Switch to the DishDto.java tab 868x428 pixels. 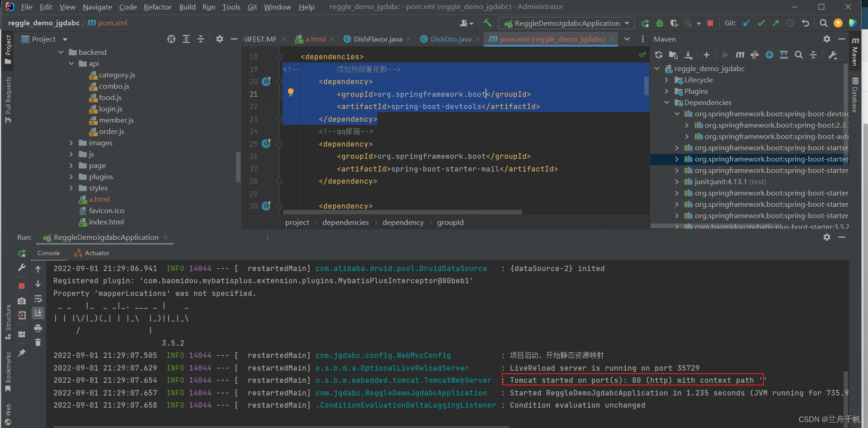click(x=449, y=39)
